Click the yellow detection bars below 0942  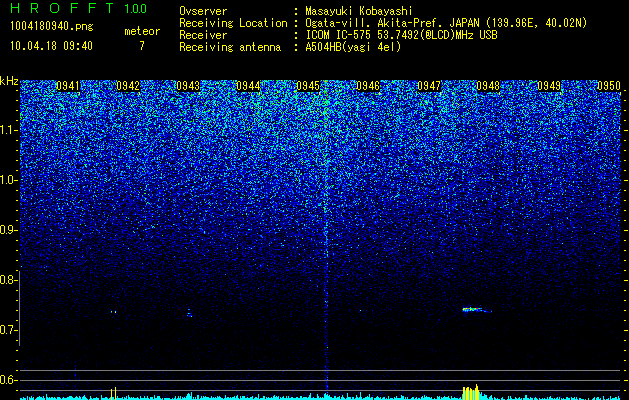click(114, 393)
